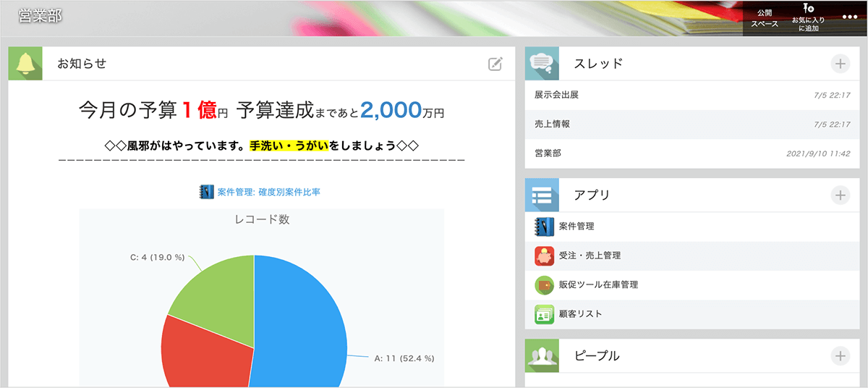This screenshot has height=388, width=868.
Task: Open the three-dot more options menu
Action: 849,17
